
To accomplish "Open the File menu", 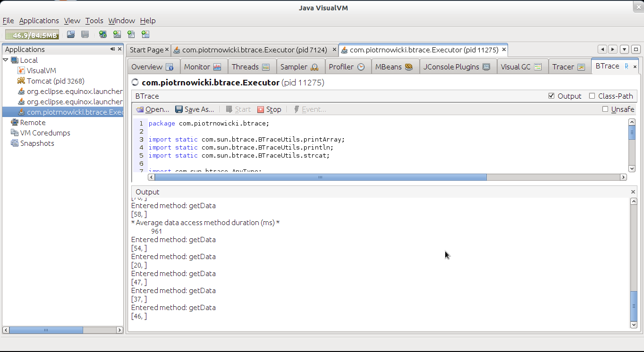I will tap(8, 20).
